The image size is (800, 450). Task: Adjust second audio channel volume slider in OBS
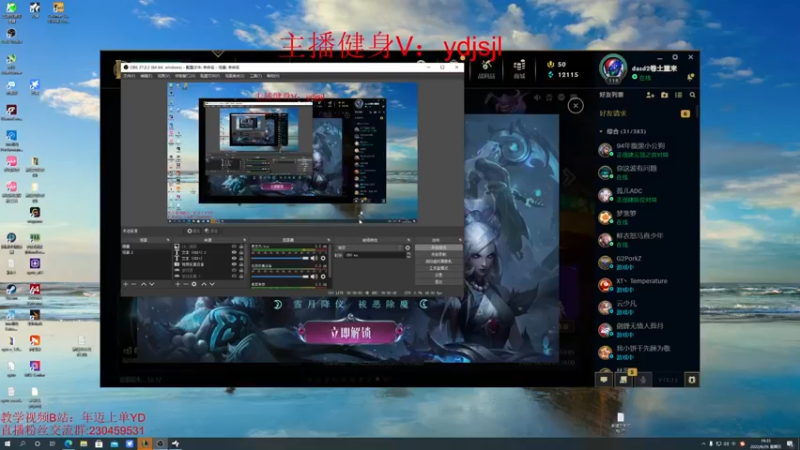(280, 277)
